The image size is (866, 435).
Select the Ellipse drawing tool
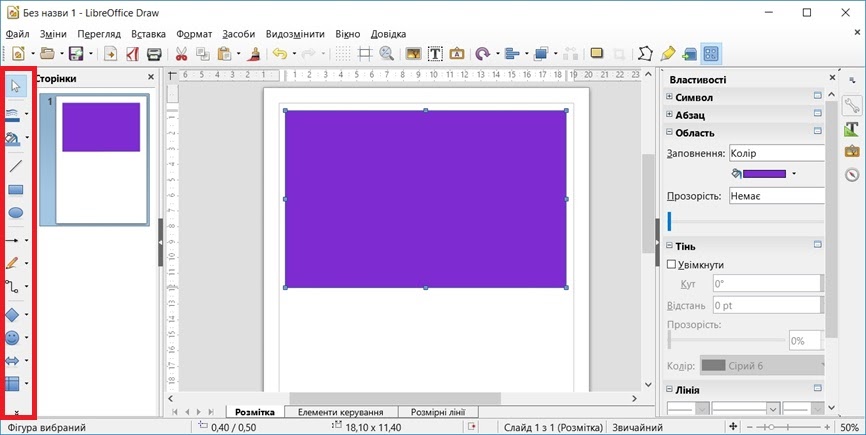(15, 212)
